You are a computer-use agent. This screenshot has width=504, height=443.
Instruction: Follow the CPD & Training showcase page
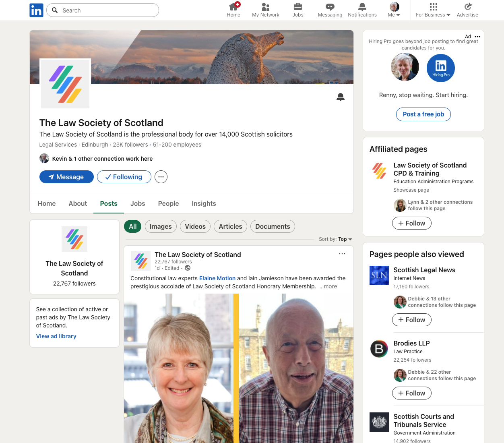click(x=412, y=223)
